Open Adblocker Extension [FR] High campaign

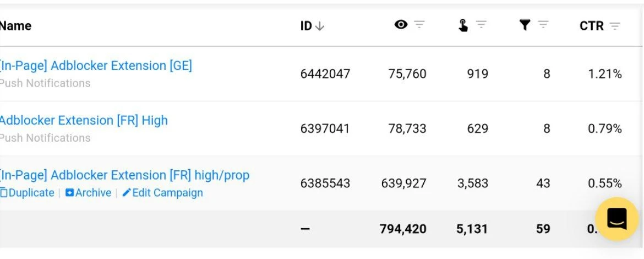tap(84, 121)
